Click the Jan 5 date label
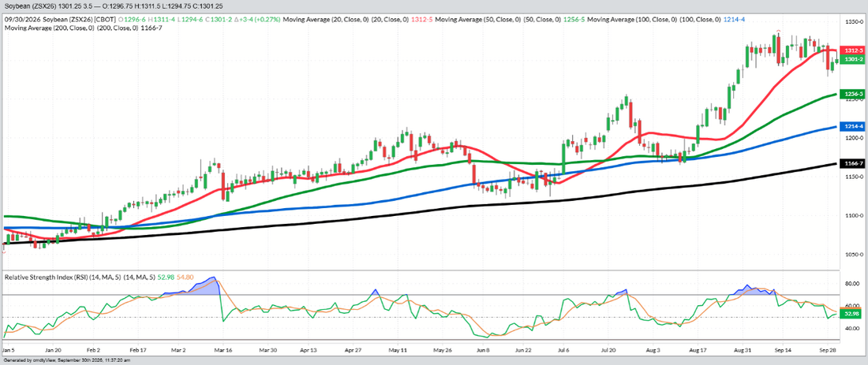 (x=8, y=350)
